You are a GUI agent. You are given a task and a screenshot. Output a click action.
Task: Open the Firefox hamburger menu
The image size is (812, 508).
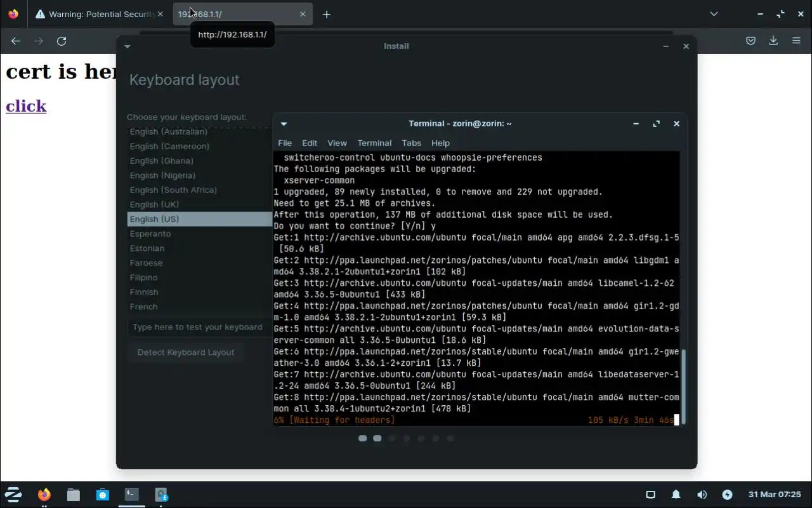click(x=796, y=41)
